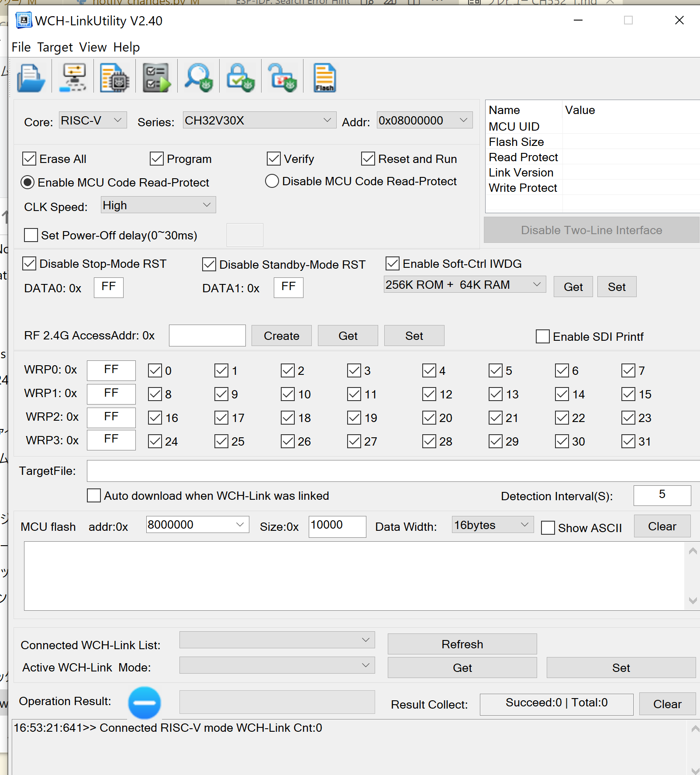Click the open file folder icon
Image resolution: width=700 pixels, height=775 pixels.
(x=31, y=78)
